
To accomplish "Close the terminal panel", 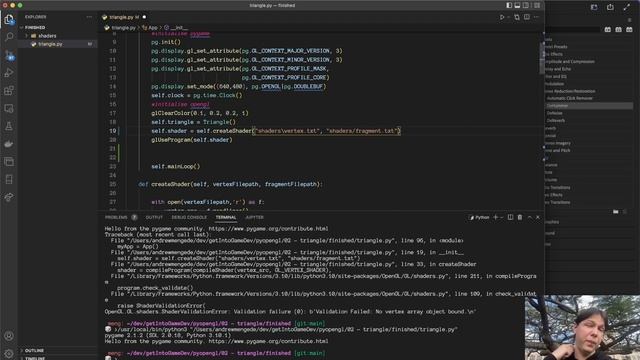I will point(538,217).
